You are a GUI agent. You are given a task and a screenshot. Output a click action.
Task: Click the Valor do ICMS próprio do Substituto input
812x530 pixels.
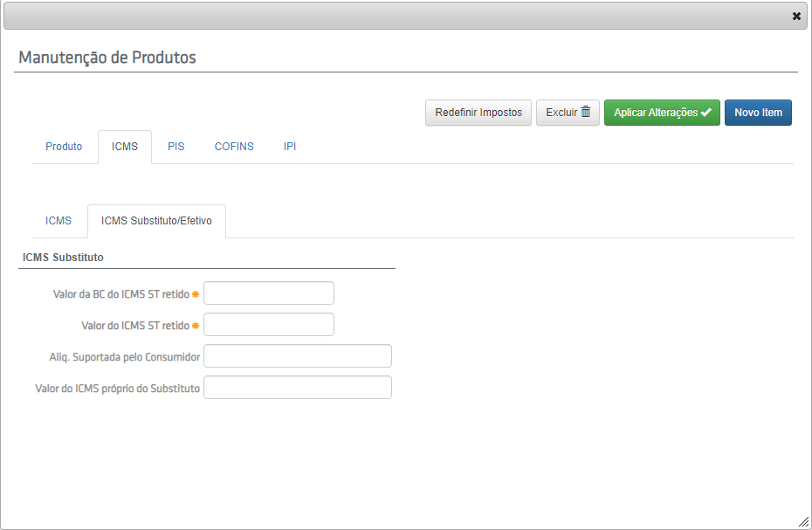coord(298,388)
